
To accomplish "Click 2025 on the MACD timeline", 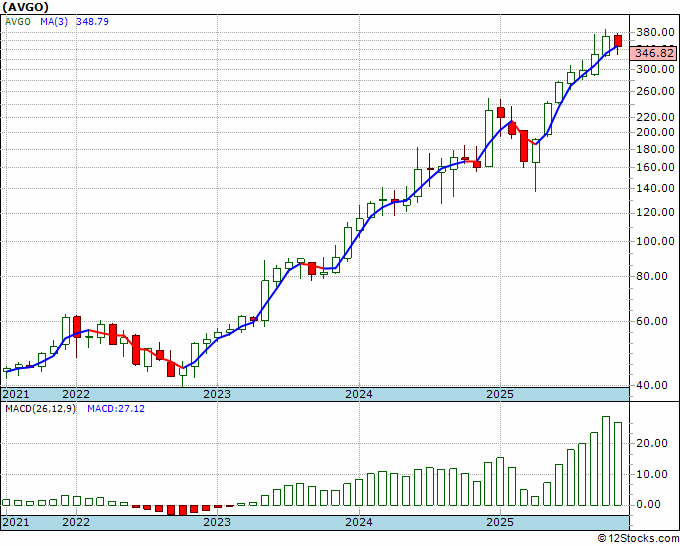I will [500, 522].
